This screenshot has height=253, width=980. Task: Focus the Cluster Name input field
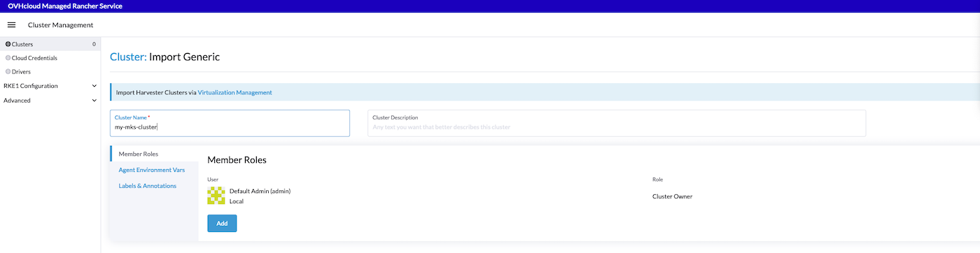230,123
